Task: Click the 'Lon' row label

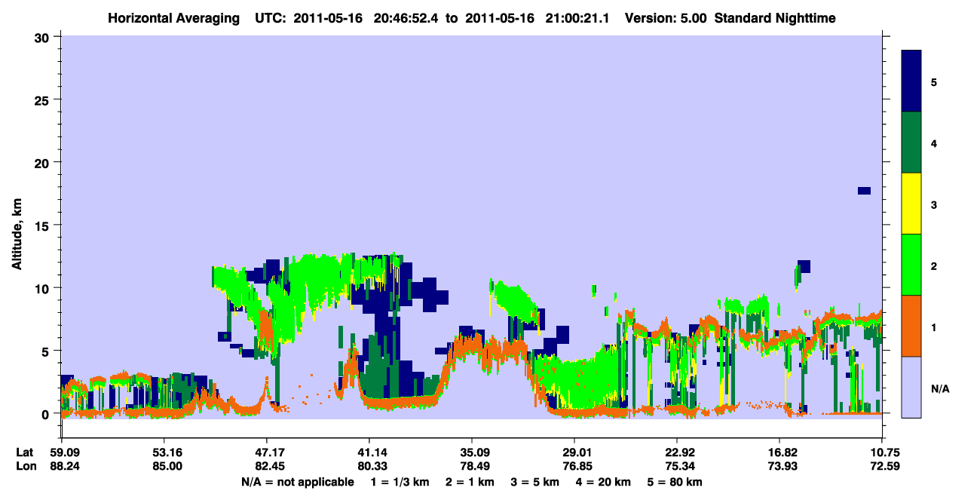Action: tap(25, 467)
